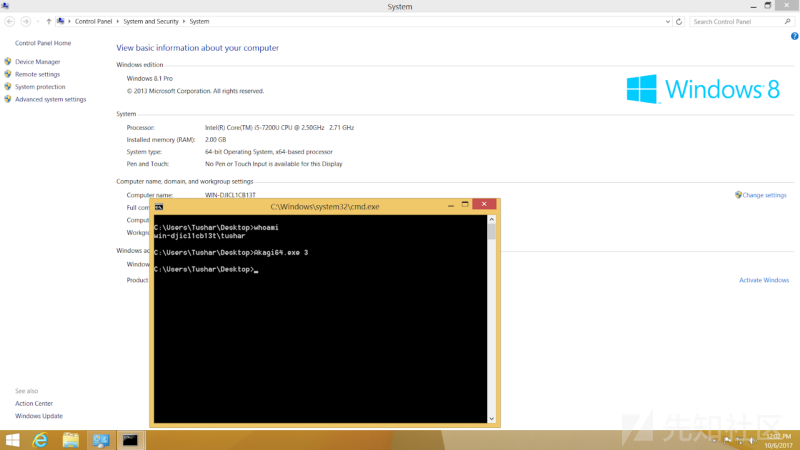Minimize the cmd.exe window
The image size is (800, 450).
(x=451, y=205)
